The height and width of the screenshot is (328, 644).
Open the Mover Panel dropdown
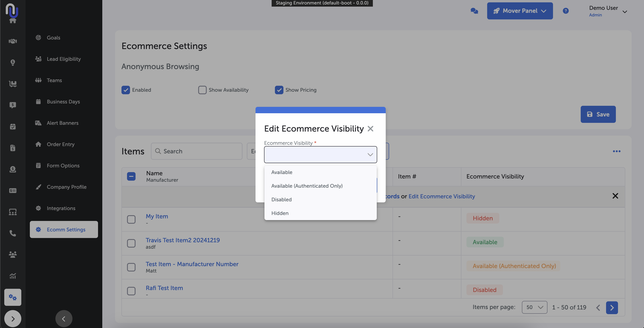click(520, 11)
